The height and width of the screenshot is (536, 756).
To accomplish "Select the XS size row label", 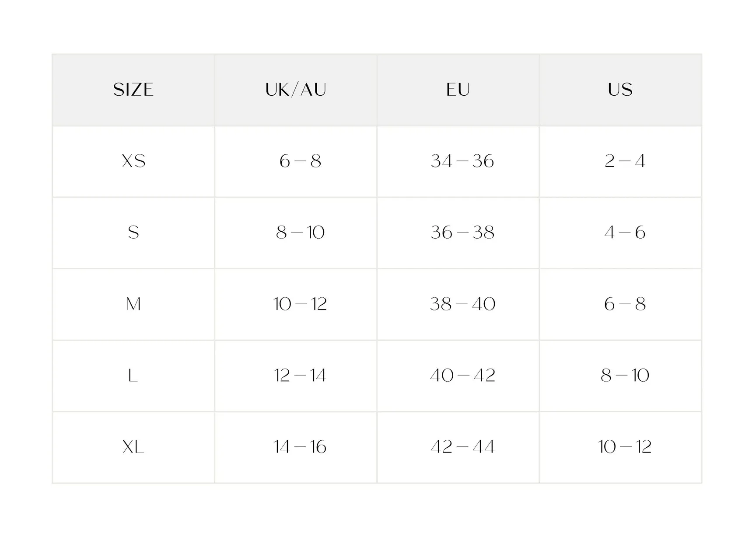I will coord(133,161).
